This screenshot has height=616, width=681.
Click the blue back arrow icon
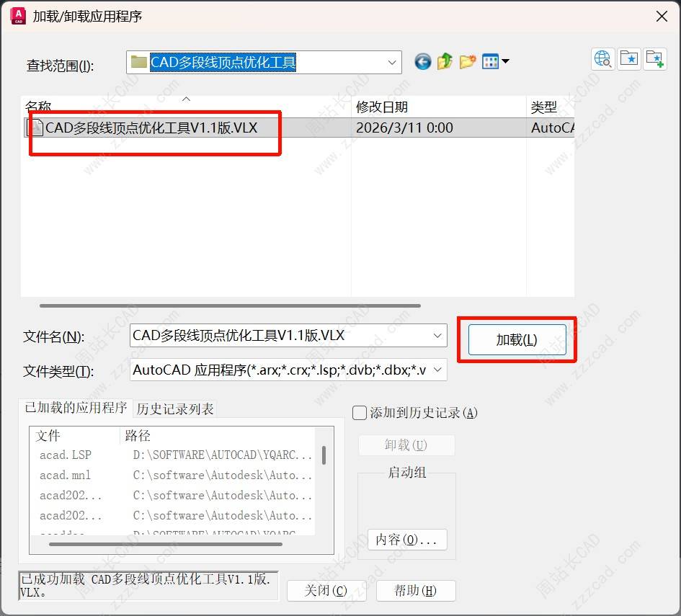423,62
